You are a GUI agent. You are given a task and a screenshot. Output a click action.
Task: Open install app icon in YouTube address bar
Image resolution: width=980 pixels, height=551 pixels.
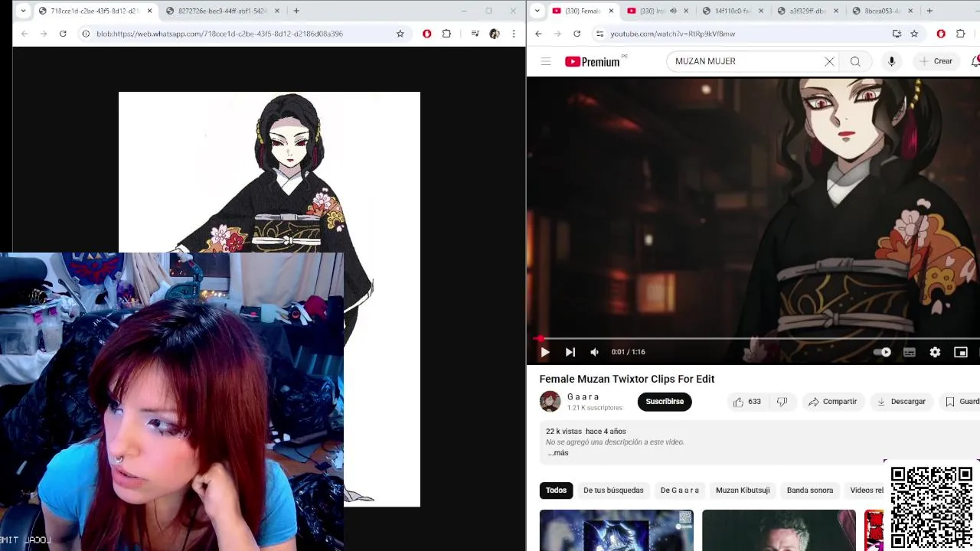(897, 34)
